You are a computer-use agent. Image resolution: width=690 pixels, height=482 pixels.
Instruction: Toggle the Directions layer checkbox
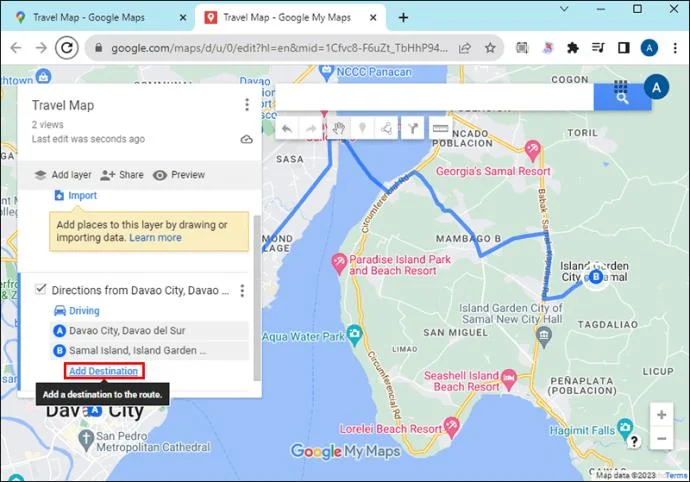point(40,289)
